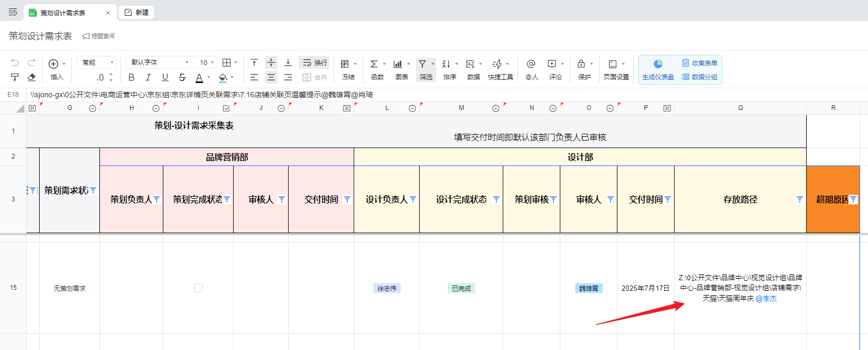Switch to the 策划设计需求表 tab
Screen dimensions: 868x350
click(x=62, y=13)
